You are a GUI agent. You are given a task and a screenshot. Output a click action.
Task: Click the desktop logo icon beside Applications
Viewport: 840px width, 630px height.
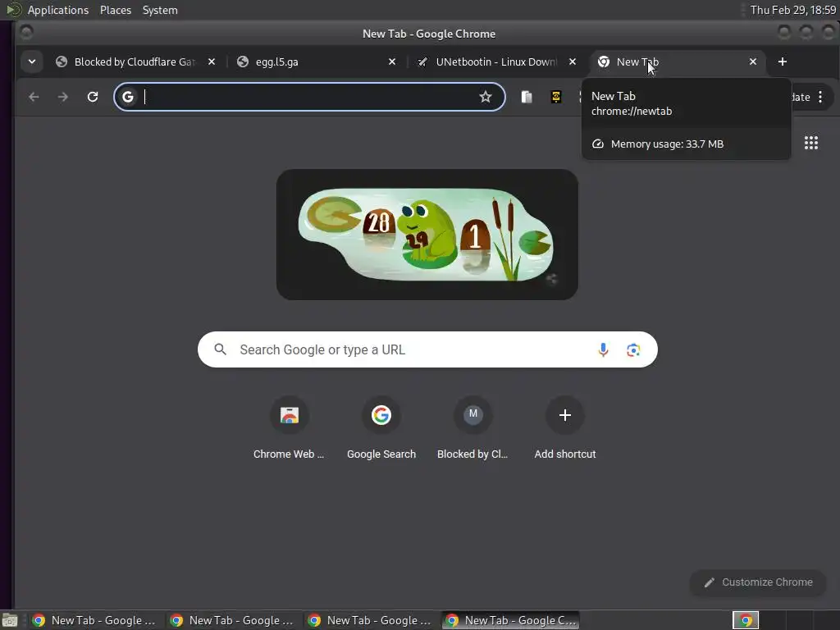[13, 10]
